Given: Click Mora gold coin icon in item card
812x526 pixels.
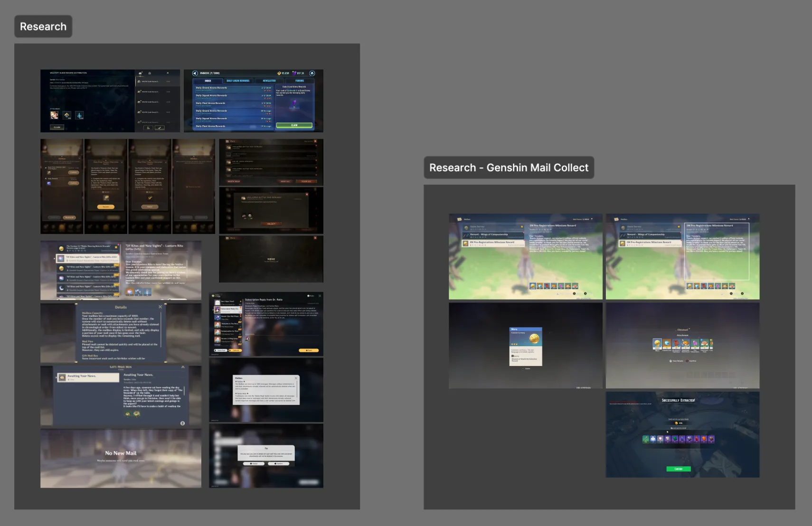Looking at the screenshot, I should (x=534, y=338).
